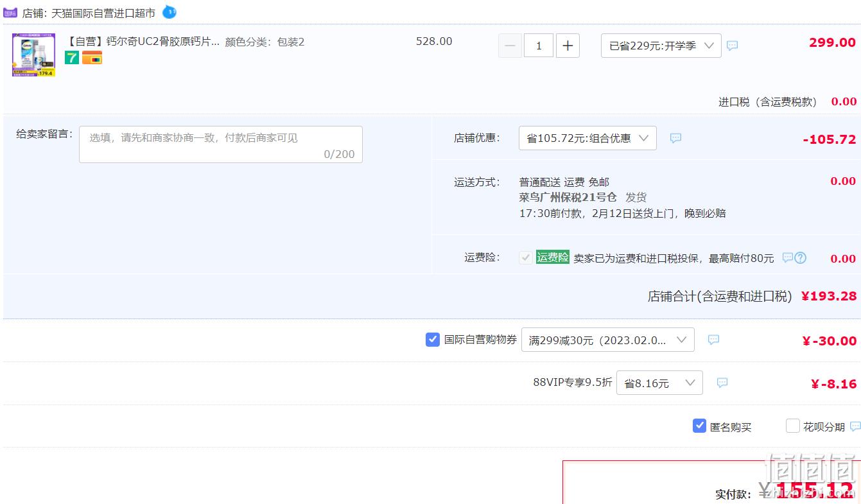Viewport: 861px width, 504px height.
Task: Click the 88VIP专享9.5折 label
Action: click(x=573, y=383)
